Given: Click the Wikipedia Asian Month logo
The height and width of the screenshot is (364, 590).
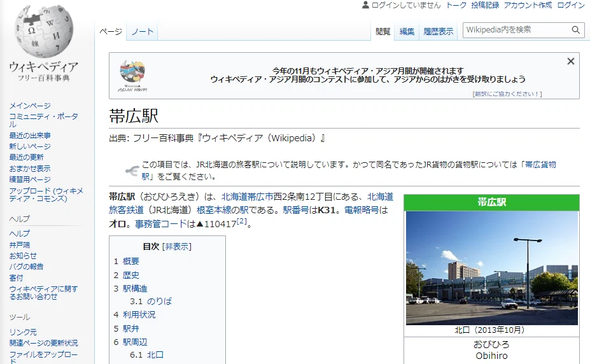Looking at the screenshot, I should click(132, 76).
